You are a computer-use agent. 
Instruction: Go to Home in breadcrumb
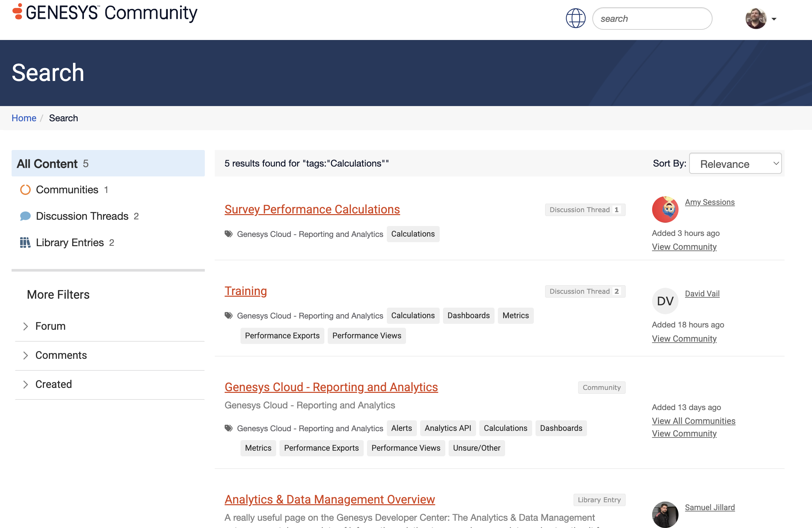coord(23,118)
